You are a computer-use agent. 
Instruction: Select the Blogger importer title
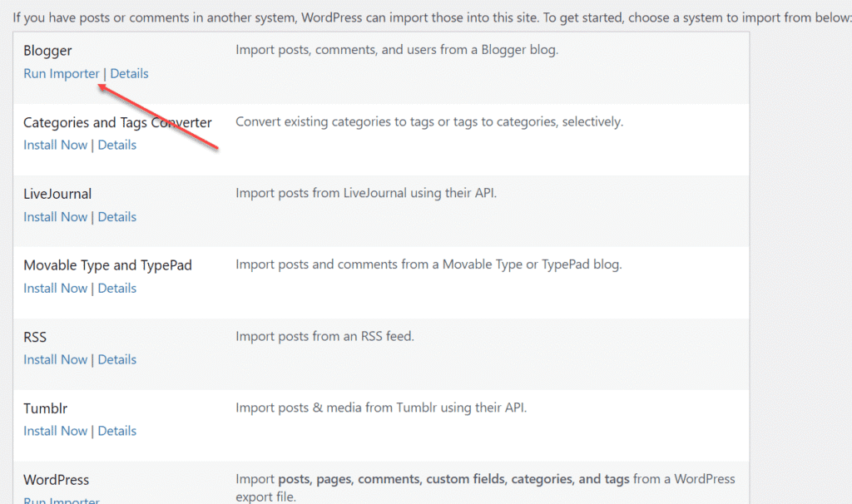pos(47,51)
